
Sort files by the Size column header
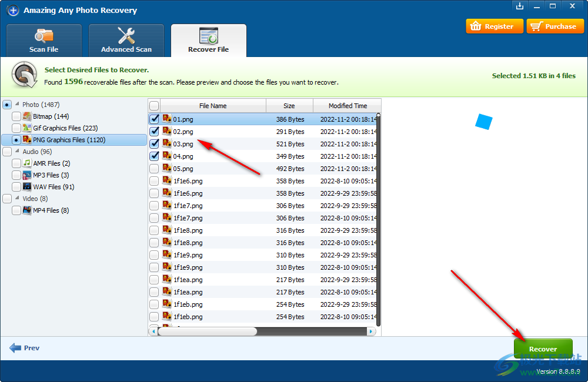click(x=289, y=106)
